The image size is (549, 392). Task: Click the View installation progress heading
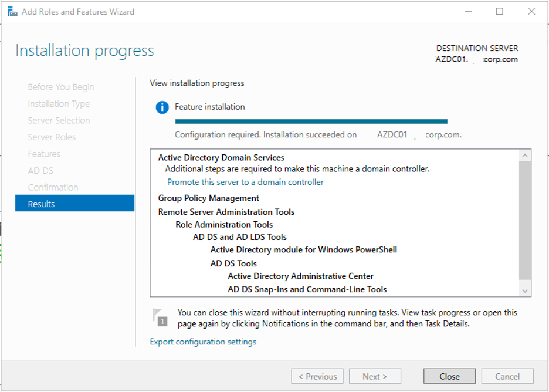197,83
